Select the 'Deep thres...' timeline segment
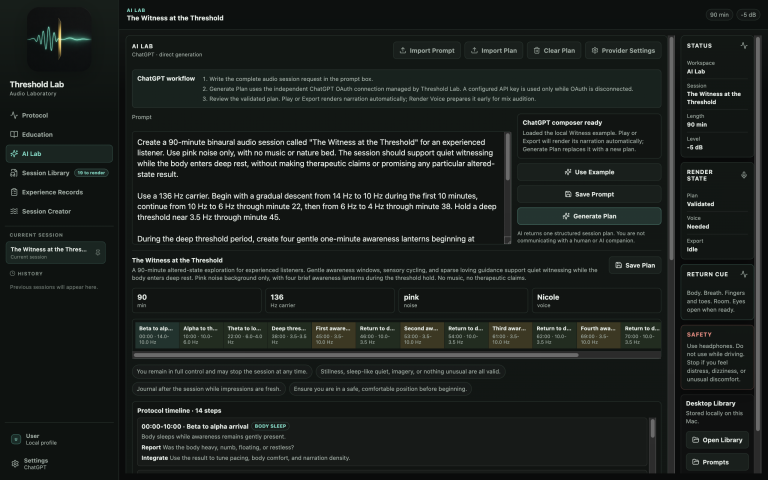Screen dimensions: 768x480 click(289, 336)
